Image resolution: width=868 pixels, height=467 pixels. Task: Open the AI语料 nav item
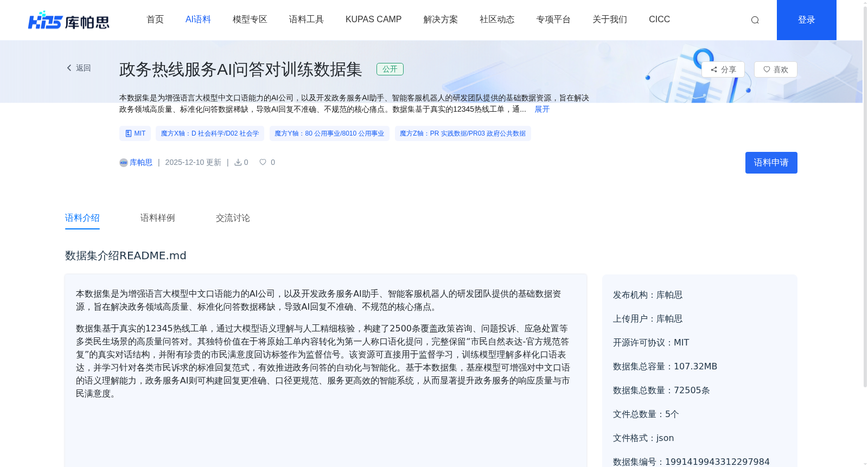[198, 20]
